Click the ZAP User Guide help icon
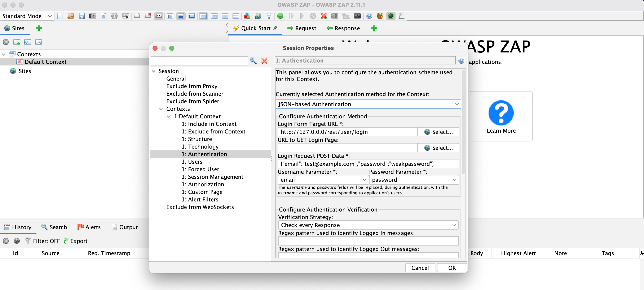 (369, 16)
